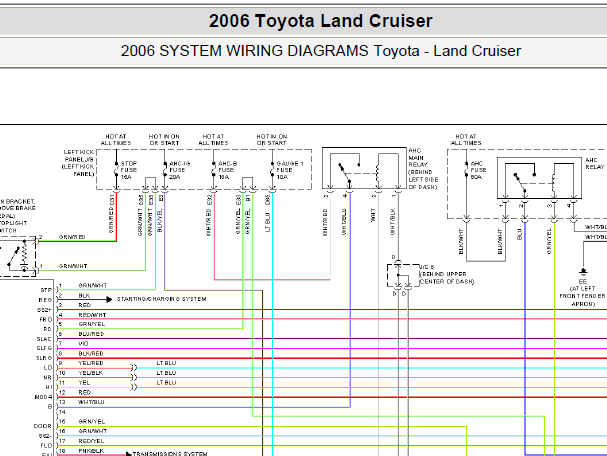This screenshot has width=607, height=456.
Task: Click vertical WHT/BLK wire label below relay
Action: pos(393,222)
